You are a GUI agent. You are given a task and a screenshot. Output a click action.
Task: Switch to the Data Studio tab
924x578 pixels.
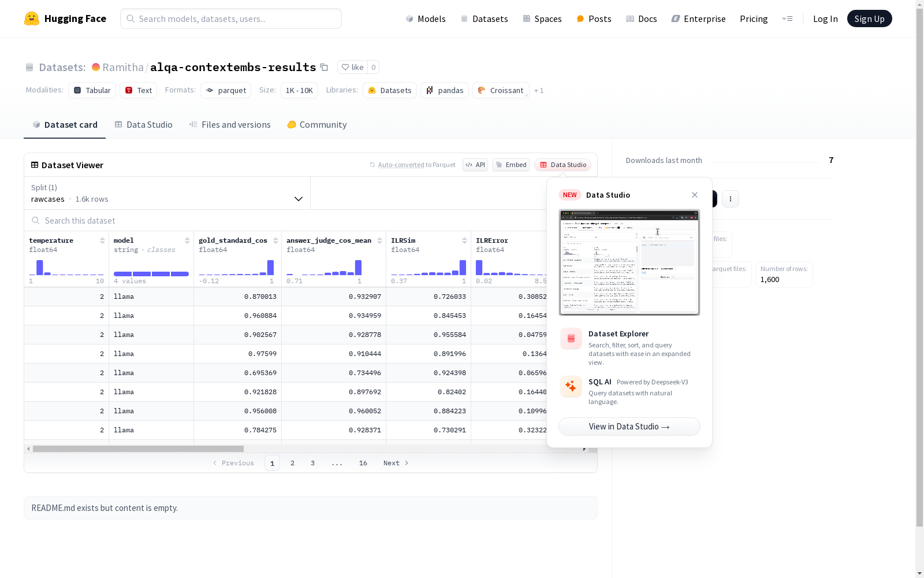point(144,125)
